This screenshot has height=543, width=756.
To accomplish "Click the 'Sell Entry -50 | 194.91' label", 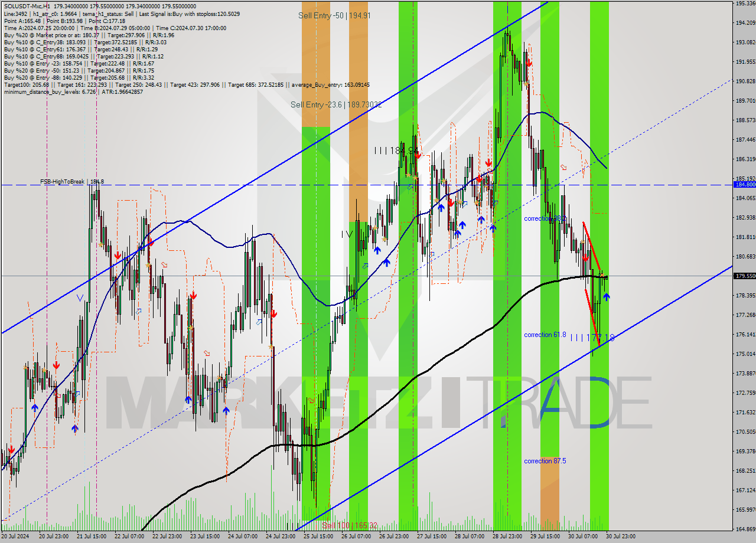I will click(334, 15).
